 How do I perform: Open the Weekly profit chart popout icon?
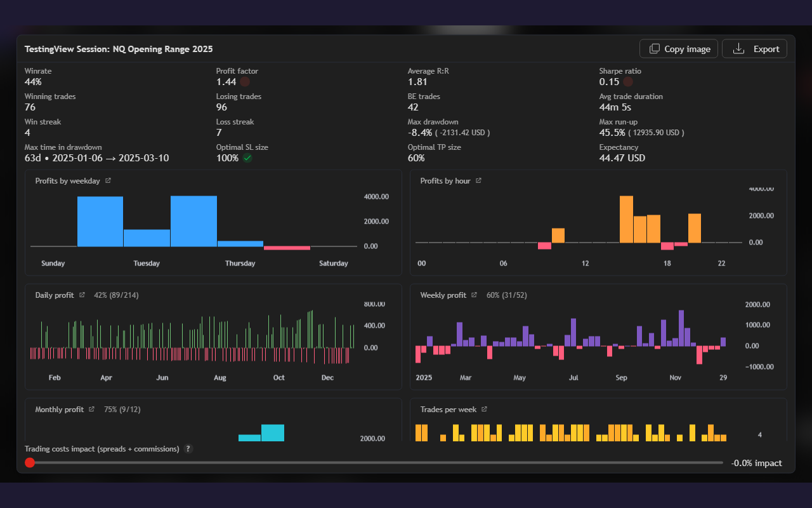474,295
